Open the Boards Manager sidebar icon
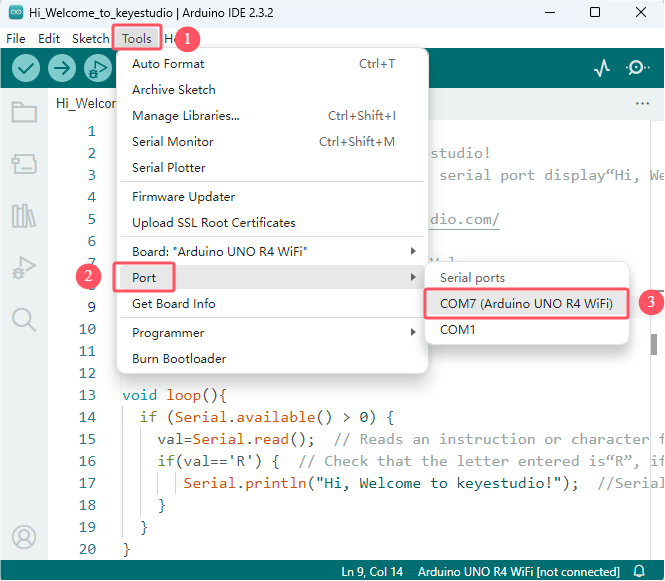Image resolution: width=665 pixels, height=581 pixels. tap(24, 164)
